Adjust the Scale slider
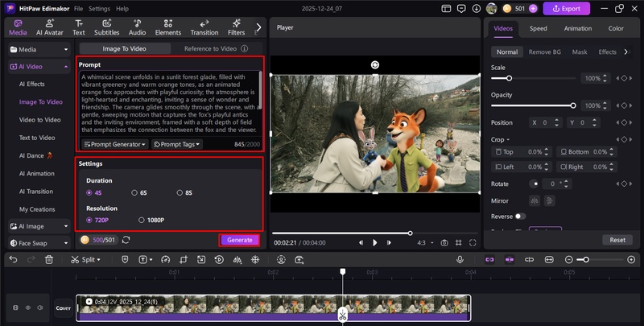644x326 pixels. click(x=534, y=78)
